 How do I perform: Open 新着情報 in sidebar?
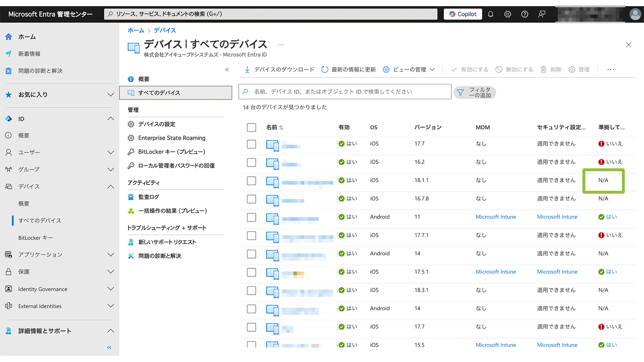(x=29, y=54)
